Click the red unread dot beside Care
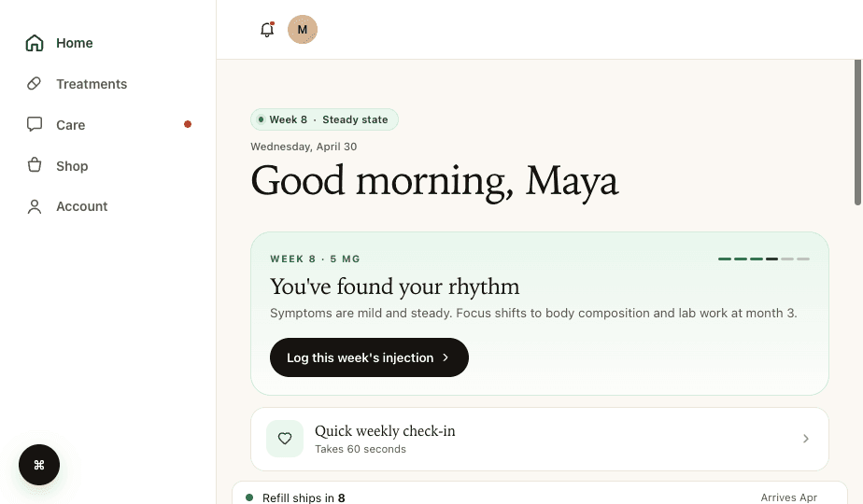This screenshot has height=504, width=863. (x=188, y=124)
